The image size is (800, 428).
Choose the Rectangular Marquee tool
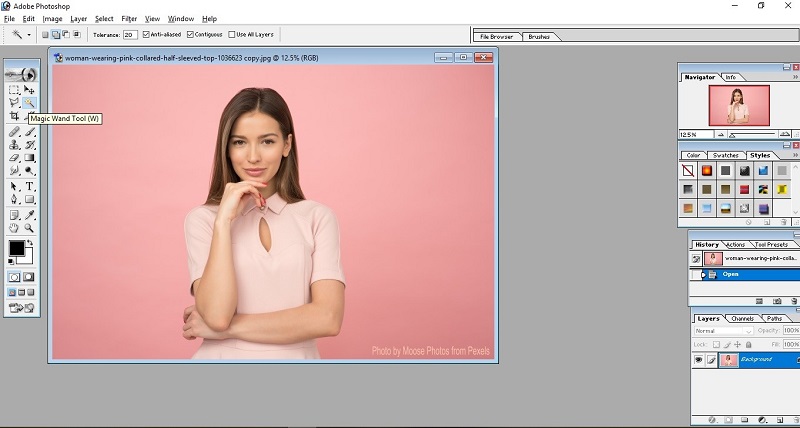(x=15, y=90)
